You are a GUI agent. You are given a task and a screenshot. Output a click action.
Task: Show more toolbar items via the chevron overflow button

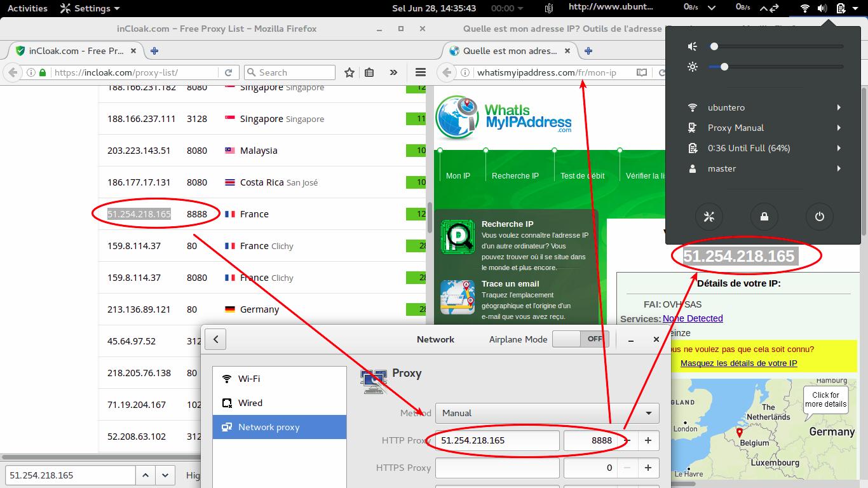pyautogui.click(x=393, y=72)
